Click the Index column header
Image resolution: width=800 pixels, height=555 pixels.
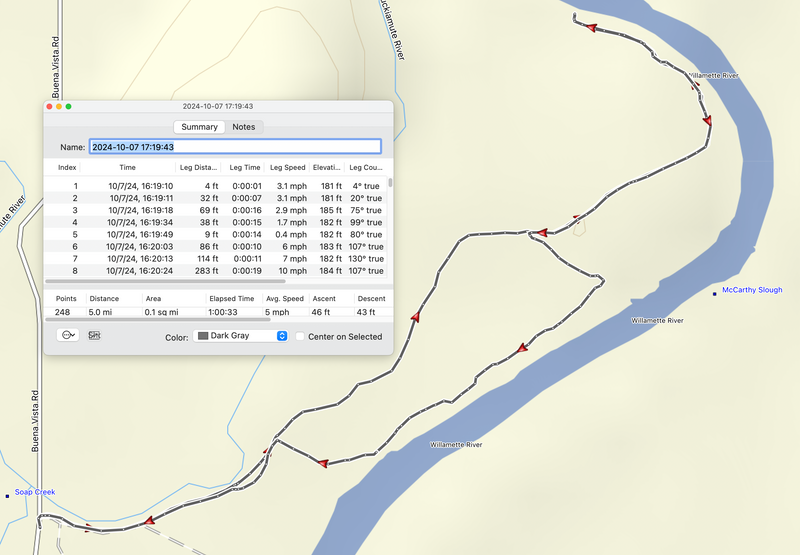point(67,168)
